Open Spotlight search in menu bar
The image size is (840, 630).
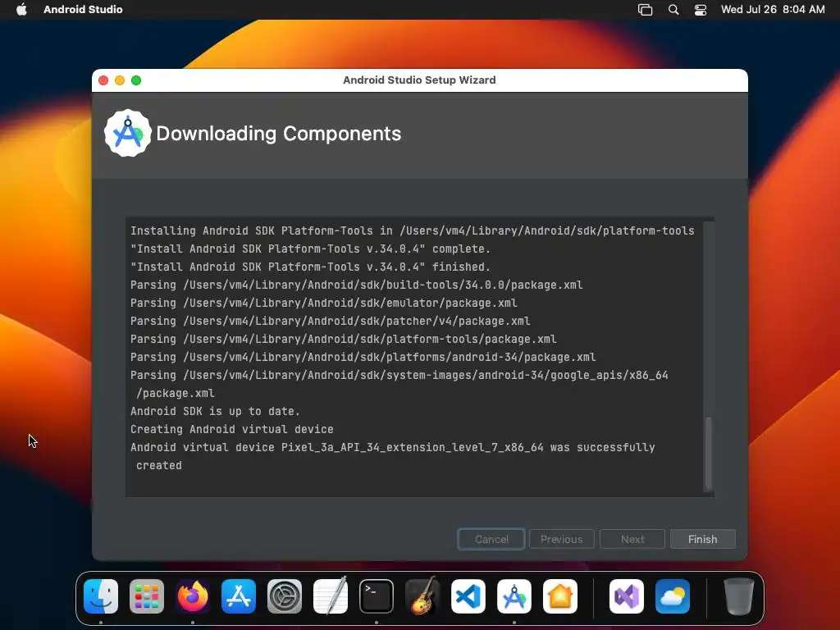[x=673, y=10]
